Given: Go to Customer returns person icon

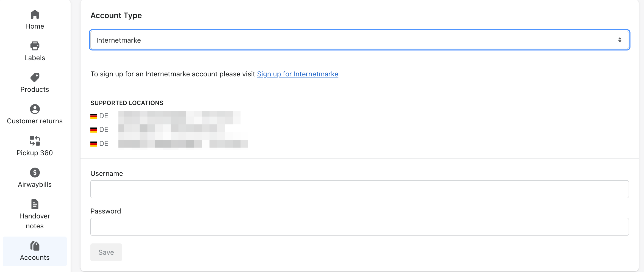Looking at the screenshot, I should point(35,109).
